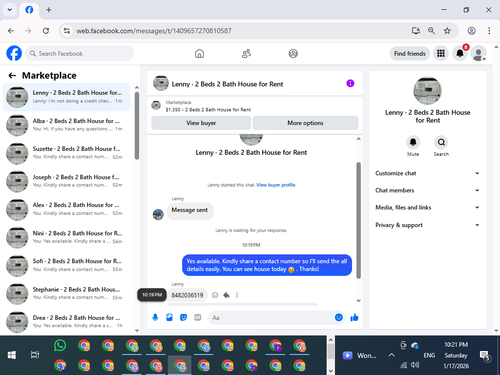Expand Privacy & support section
The image size is (500, 375).
coord(427,225)
